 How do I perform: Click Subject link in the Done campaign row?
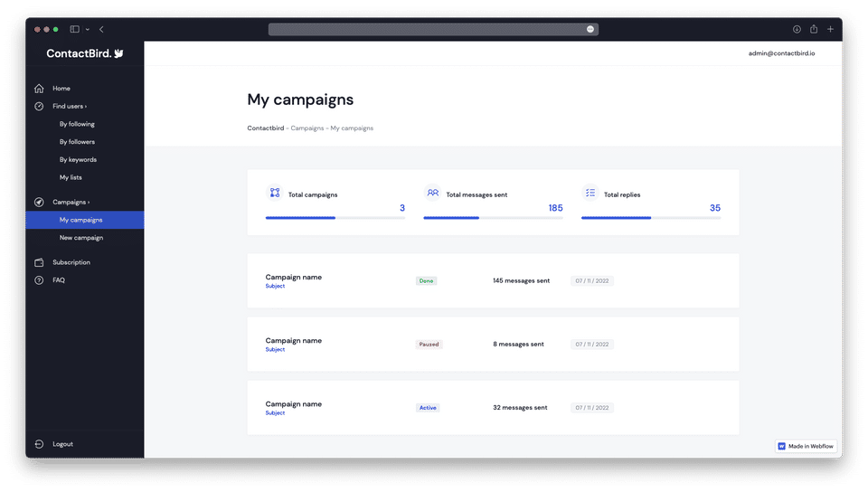(x=275, y=286)
